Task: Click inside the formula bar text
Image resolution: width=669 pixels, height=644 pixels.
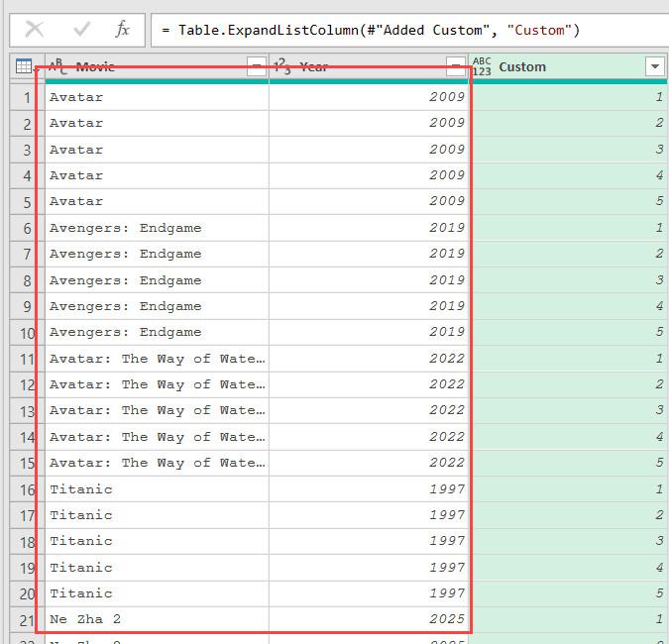Action: click(x=396, y=30)
